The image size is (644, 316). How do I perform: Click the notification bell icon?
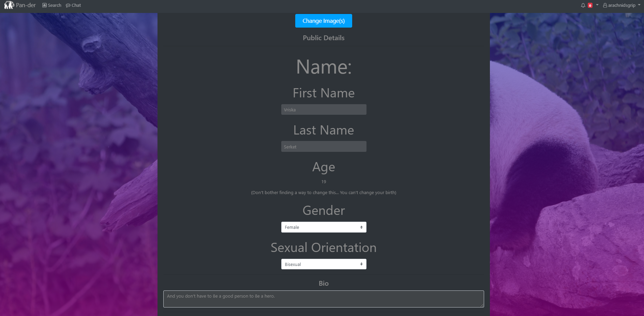coord(583,5)
